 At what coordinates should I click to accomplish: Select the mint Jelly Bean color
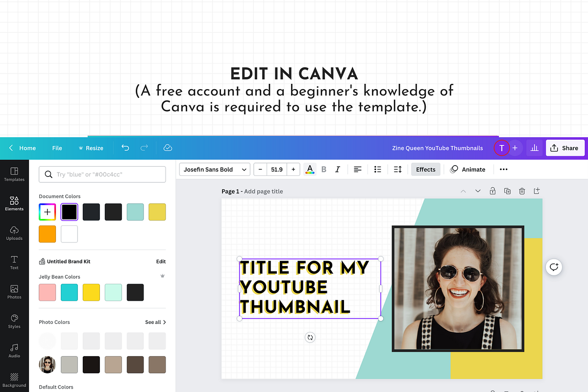[113, 293]
